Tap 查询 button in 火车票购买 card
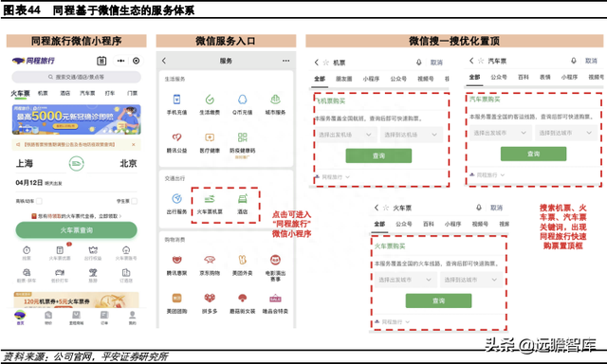 coord(438,300)
